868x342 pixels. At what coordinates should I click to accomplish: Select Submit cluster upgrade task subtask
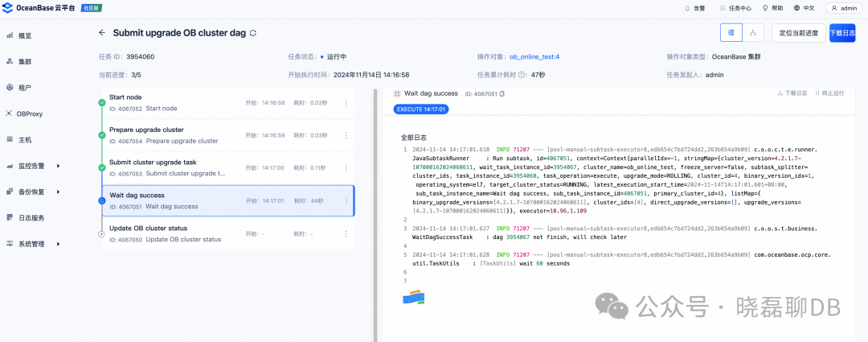point(228,168)
